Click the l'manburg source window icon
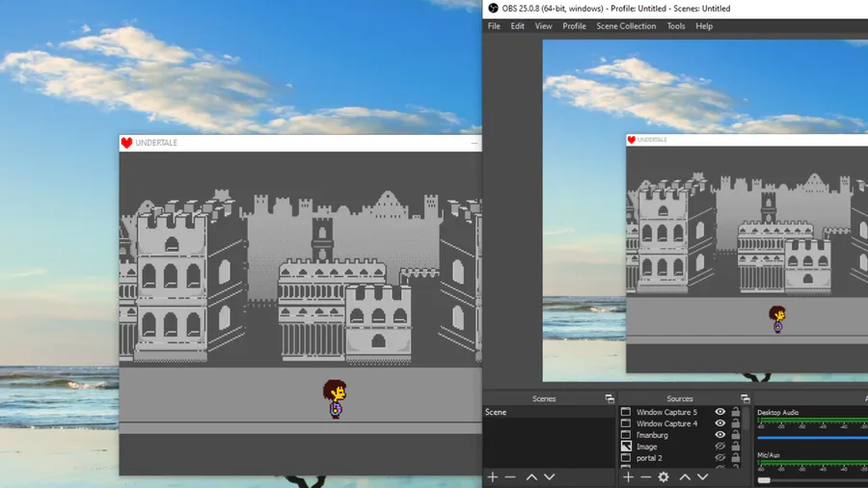This screenshot has width=868, height=488. click(626, 435)
